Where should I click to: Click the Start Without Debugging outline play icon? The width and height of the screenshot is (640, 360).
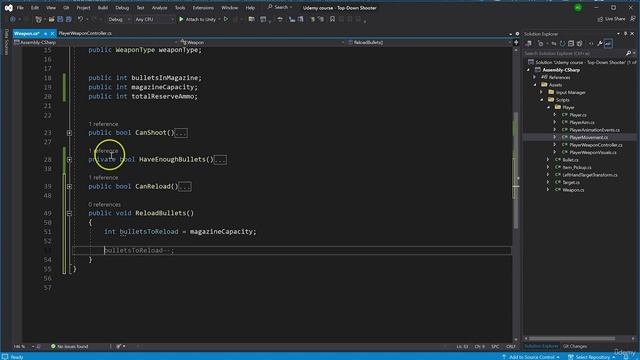pos(226,19)
